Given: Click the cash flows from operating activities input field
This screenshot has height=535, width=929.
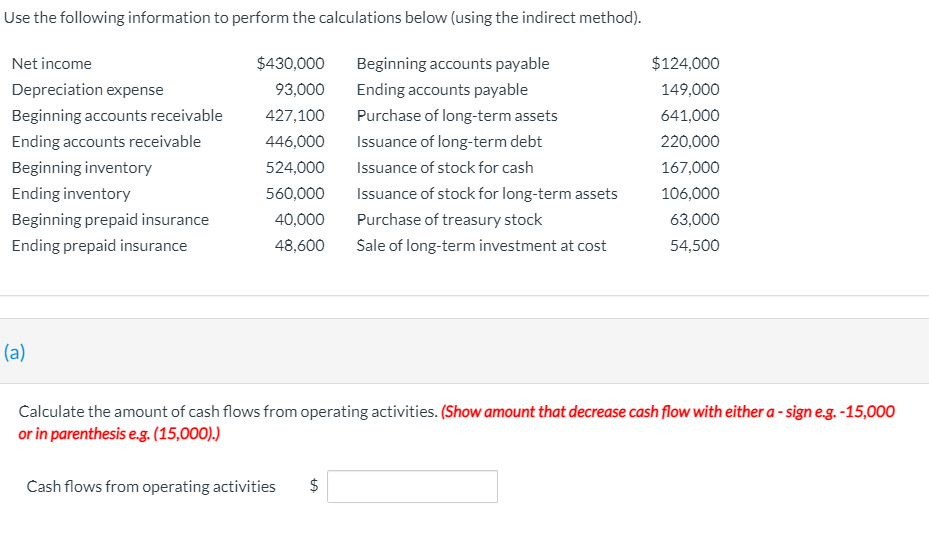Looking at the screenshot, I should coord(412,486).
